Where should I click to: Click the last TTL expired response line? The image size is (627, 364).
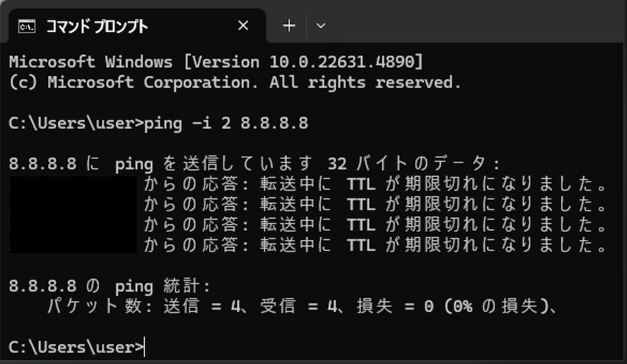point(370,244)
